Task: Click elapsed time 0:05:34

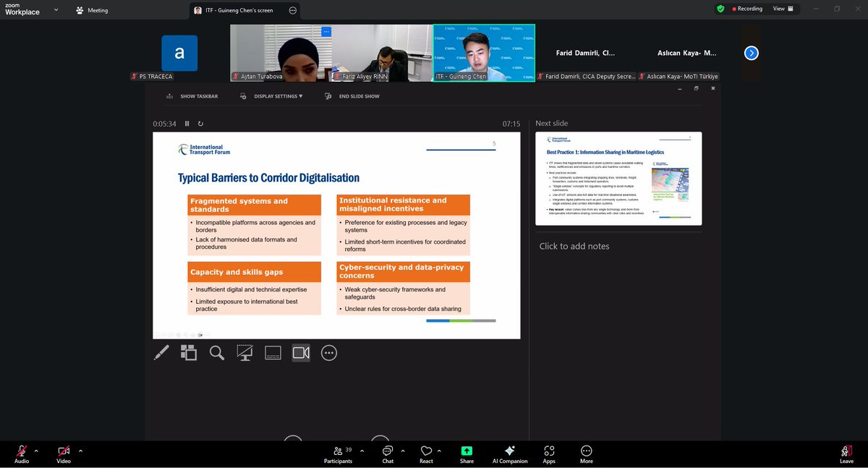Action: [164, 124]
